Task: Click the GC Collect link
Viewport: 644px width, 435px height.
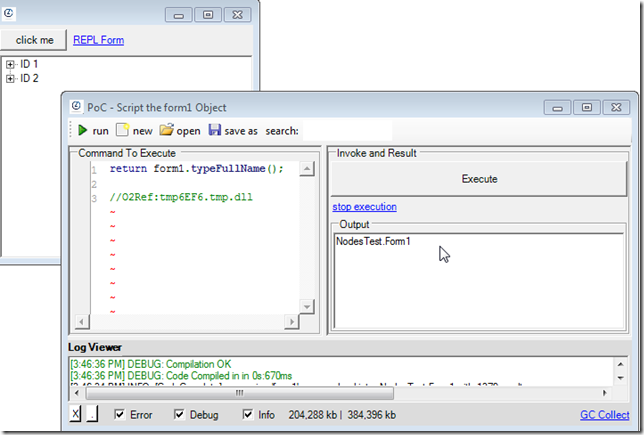Action: coord(604,415)
